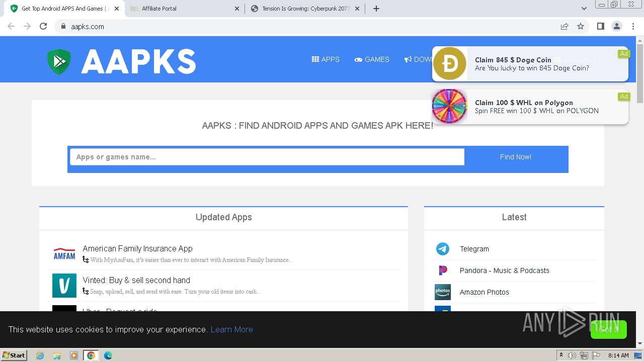Viewport: 644px width, 362px height.
Task: Click the taskbar clock showing 8:14 AM
Action: 618,355
